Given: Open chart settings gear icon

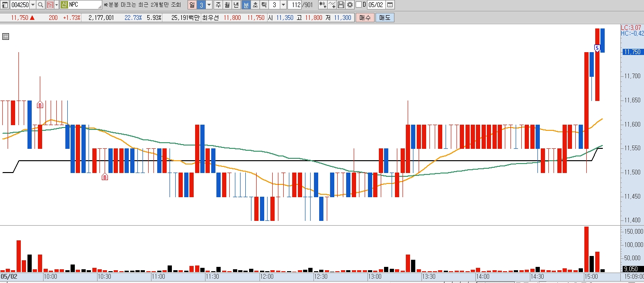Looking at the screenshot, I should coord(350,5).
